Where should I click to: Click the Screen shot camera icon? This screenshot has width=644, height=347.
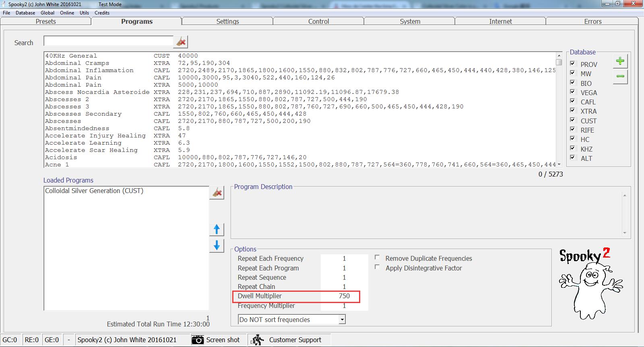[198, 340]
